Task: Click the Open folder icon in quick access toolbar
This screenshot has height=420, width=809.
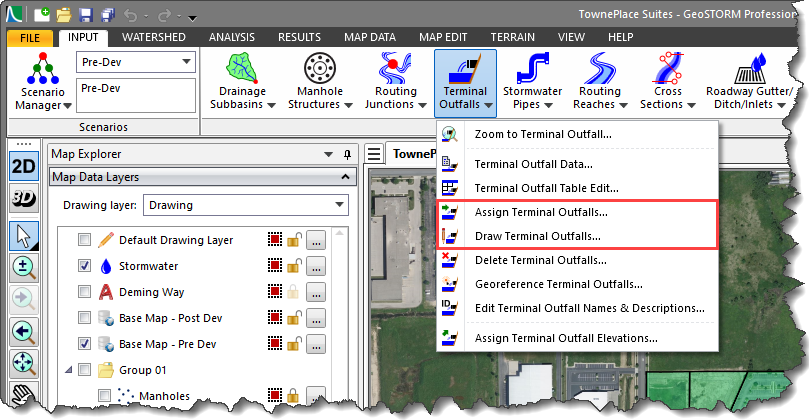Action: (63, 15)
